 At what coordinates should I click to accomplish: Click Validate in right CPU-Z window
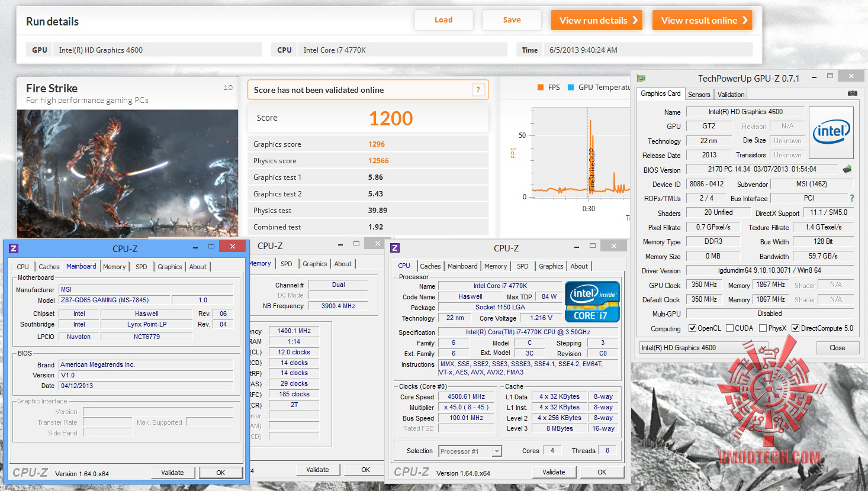(554, 472)
